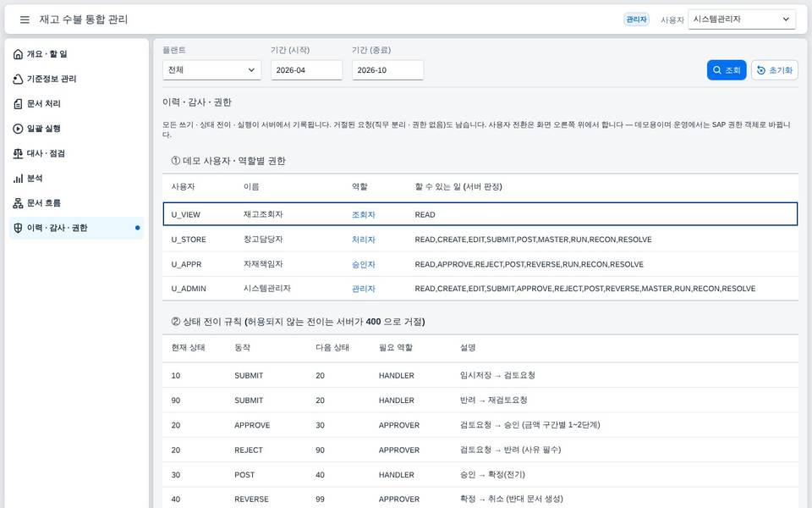Click the name 시스템관리자 in the table
Screen dimensions: 812x508
[x=267, y=289]
